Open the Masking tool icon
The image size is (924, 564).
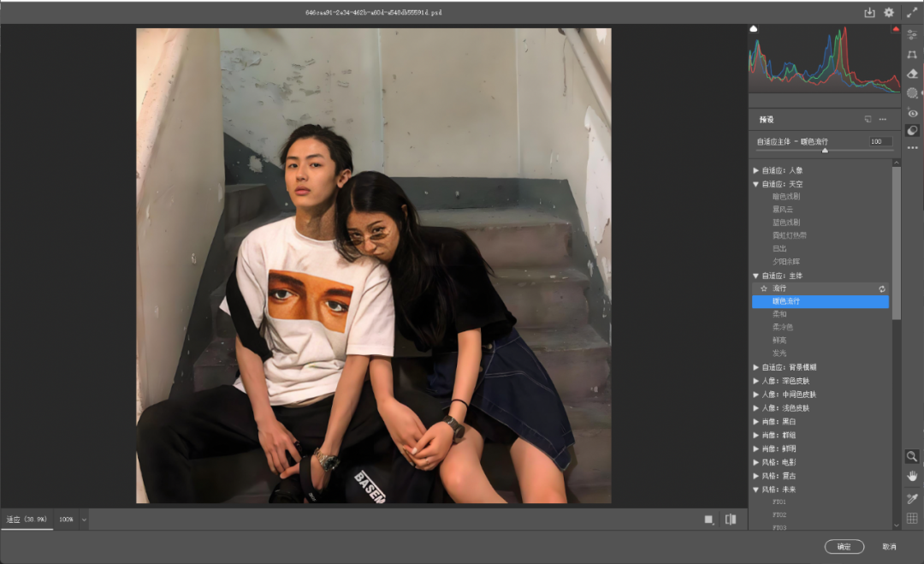tap(912, 92)
